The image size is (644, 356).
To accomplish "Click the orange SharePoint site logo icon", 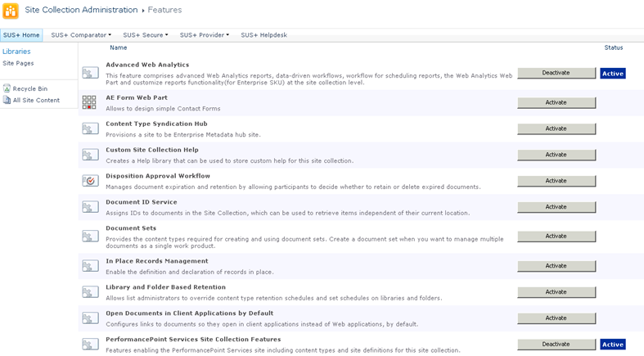I will pos(11,11).
